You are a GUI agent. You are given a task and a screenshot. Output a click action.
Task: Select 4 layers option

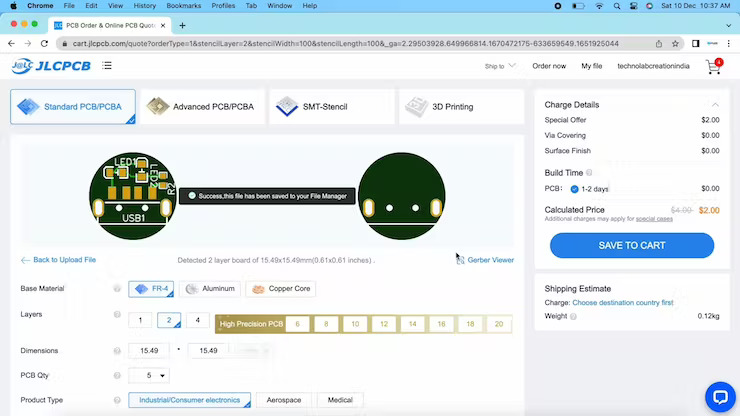pyautogui.click(x=198, y=320)
